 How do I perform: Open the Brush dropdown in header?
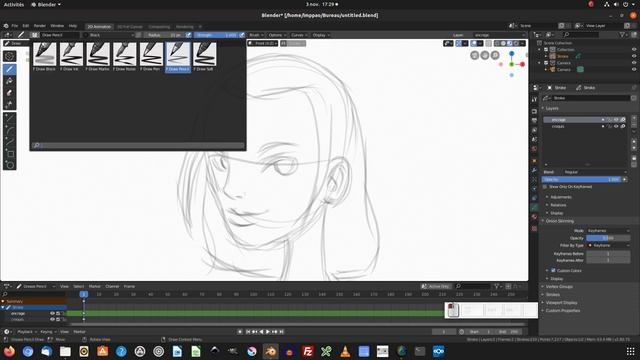(x=256, y=35)
